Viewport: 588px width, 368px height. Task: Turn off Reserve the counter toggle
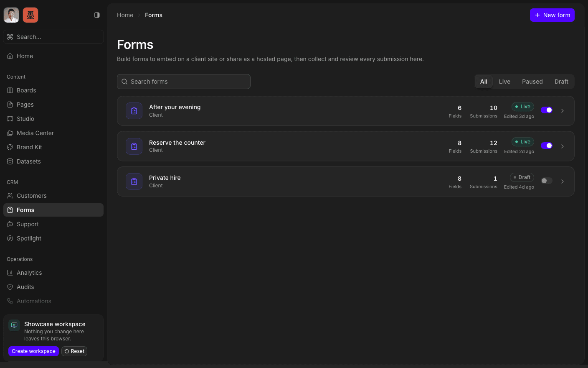(x=547, y=146)
